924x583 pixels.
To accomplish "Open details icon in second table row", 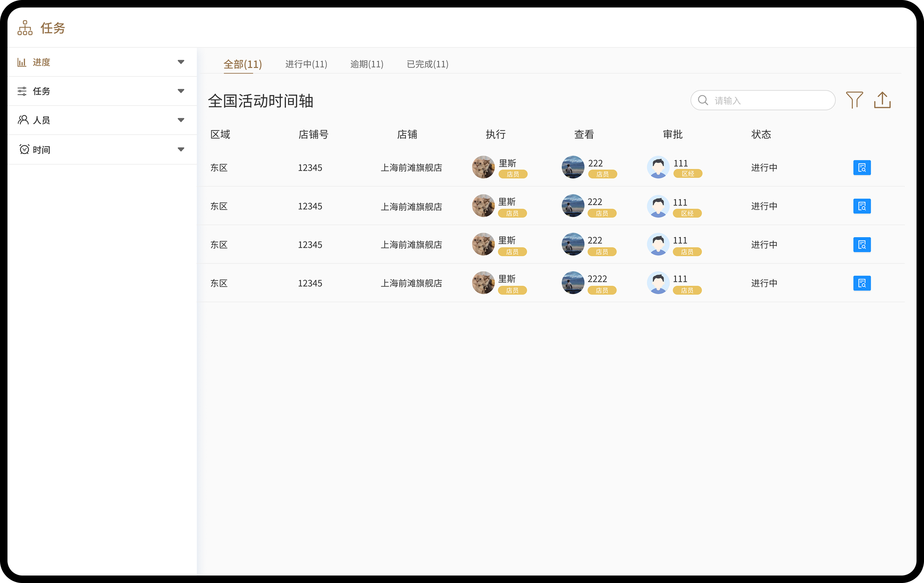I will pos(862,206).
